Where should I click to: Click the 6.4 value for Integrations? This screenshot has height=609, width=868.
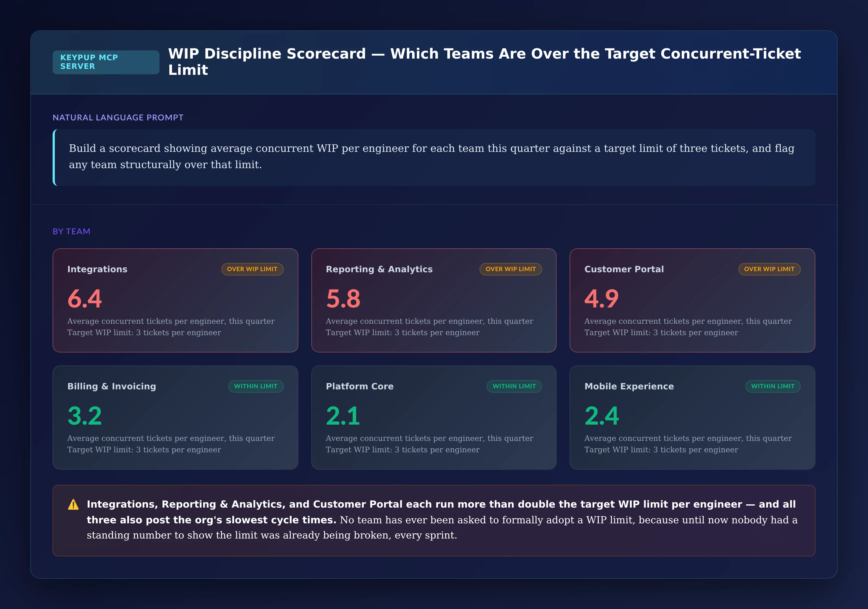pos(85,299)
